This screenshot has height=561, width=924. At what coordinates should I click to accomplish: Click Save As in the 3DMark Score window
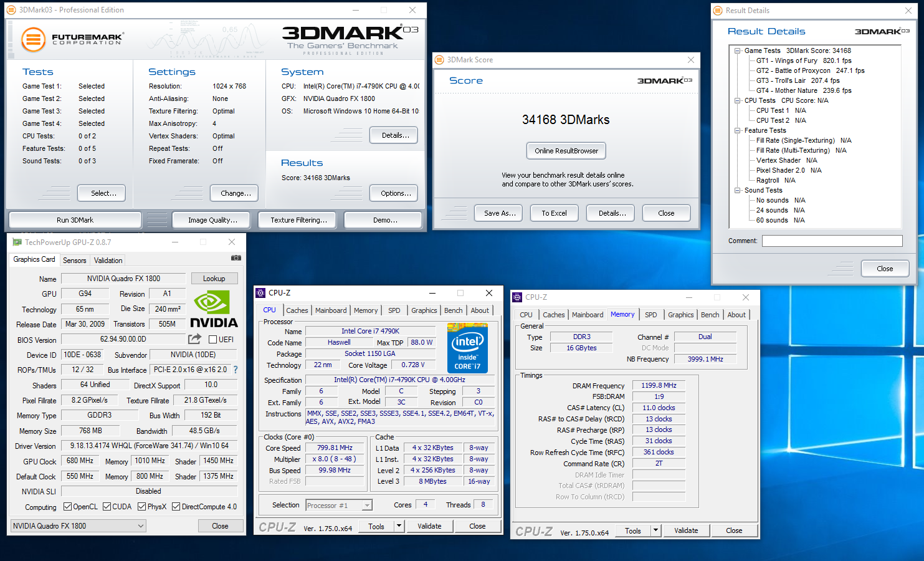[500, 213]
